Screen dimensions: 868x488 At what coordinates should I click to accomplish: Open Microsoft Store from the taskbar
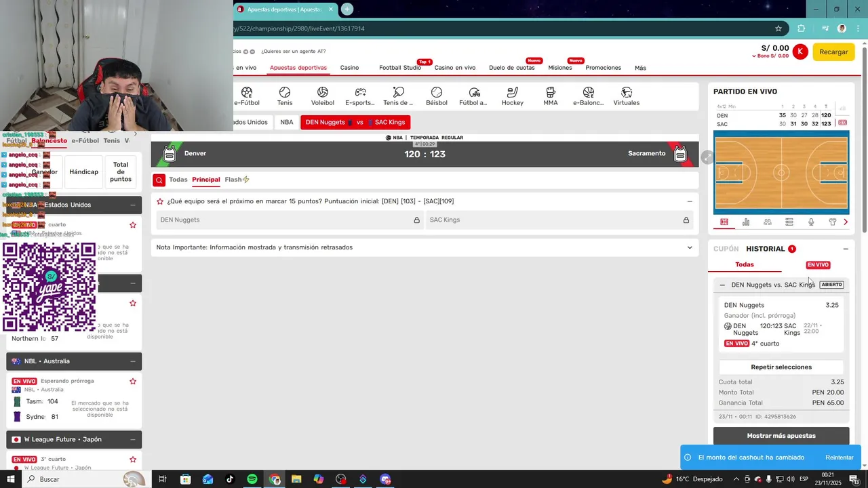(x=186, y=479)
